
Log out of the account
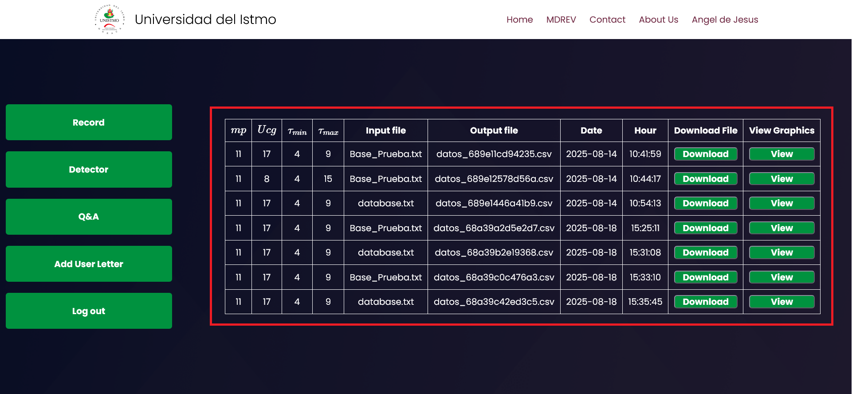click(89, 311)
